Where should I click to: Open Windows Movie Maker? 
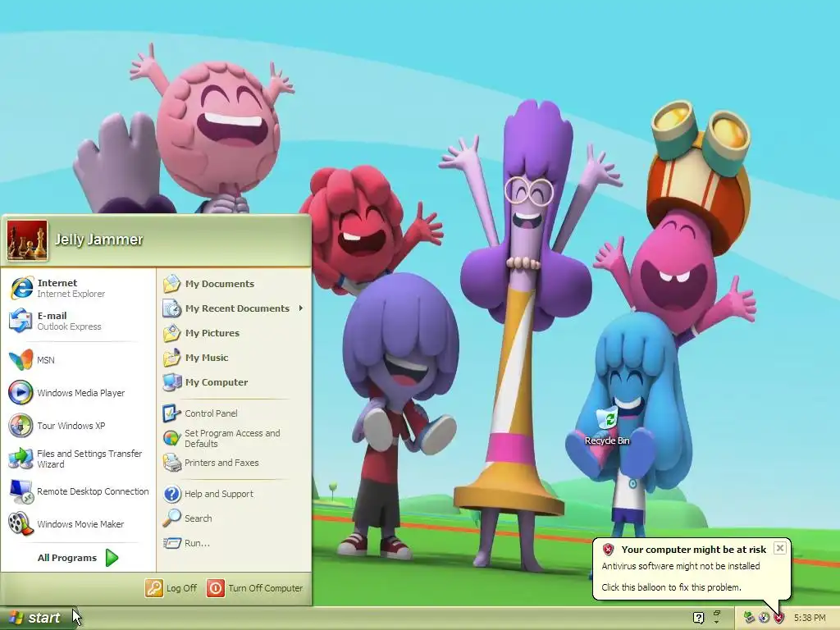pos(78,524)
